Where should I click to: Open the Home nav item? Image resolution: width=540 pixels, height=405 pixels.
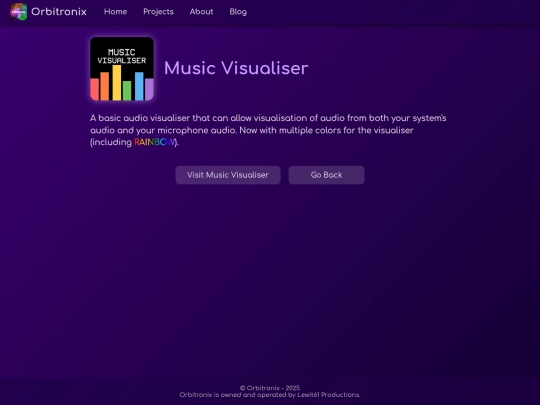[x=115, y=12]
